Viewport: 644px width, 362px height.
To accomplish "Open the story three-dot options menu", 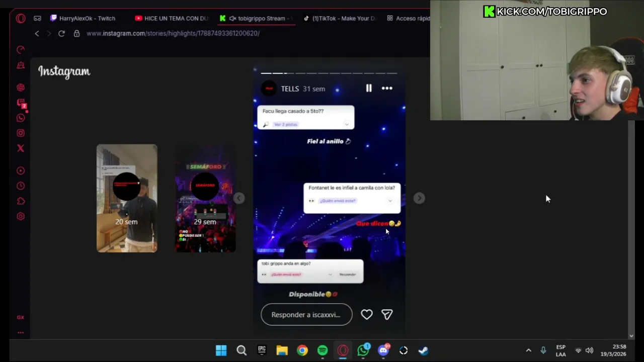I will 387,88.
